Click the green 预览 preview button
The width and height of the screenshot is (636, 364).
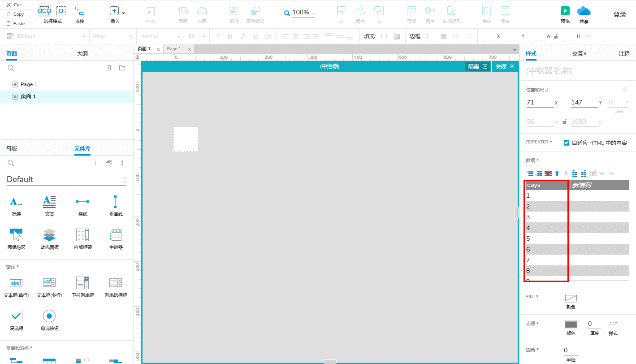click(565, 11)
